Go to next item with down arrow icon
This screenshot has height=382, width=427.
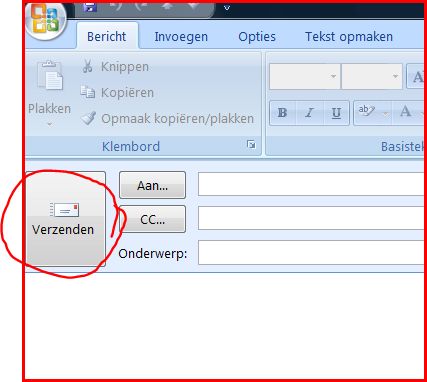point(194,6)
